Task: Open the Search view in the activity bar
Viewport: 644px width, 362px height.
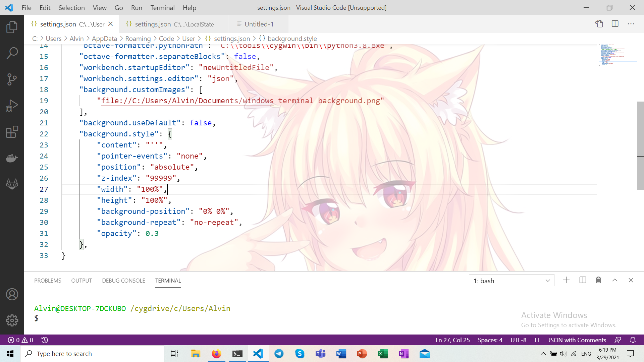Action: pos(12,53)
